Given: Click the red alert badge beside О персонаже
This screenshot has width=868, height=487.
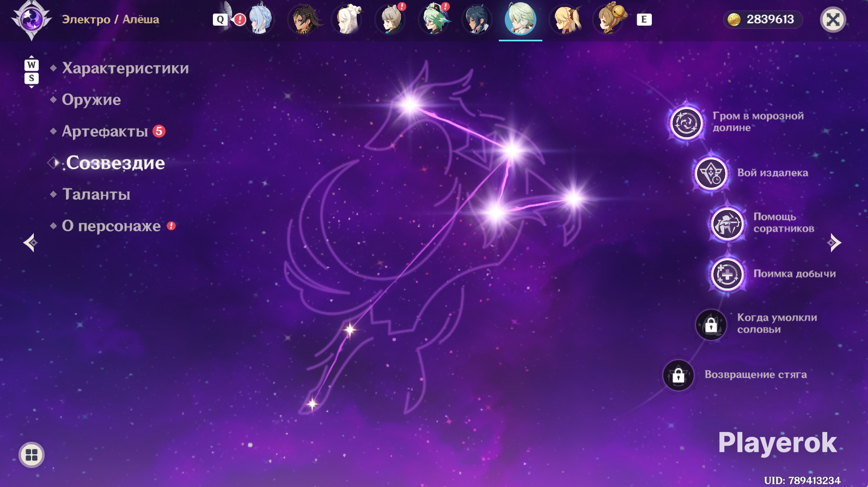Looking at the screenshot, I should click(x=171, y=226).
